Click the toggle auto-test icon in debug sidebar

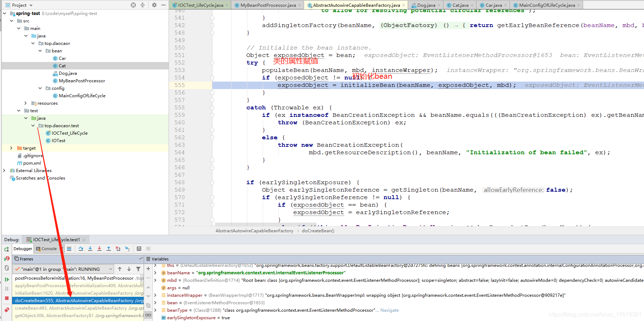tap(7, 268)
